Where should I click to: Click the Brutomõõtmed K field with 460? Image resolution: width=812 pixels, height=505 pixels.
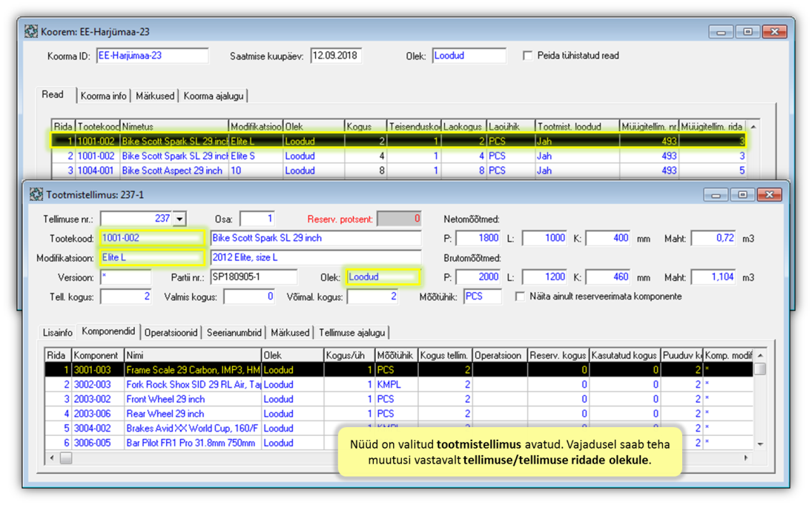(609, 277)
